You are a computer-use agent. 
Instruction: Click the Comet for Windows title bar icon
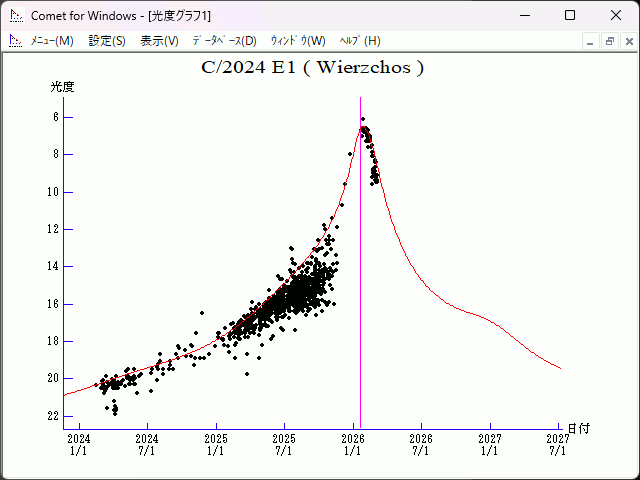coord(15,16)
